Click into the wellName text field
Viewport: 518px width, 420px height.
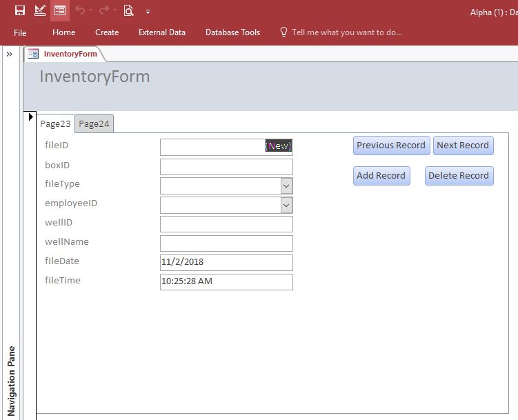tap(226, 243)
